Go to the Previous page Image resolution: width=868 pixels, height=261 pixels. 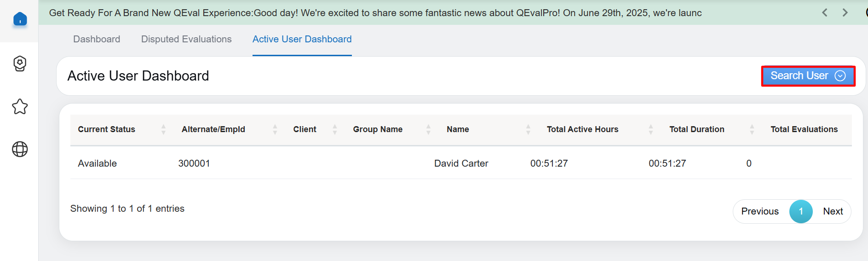point(759,211)
